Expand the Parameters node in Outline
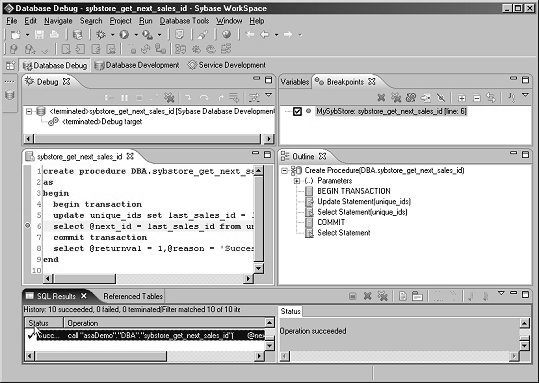539x383 pixels. [x=297, y=181]
